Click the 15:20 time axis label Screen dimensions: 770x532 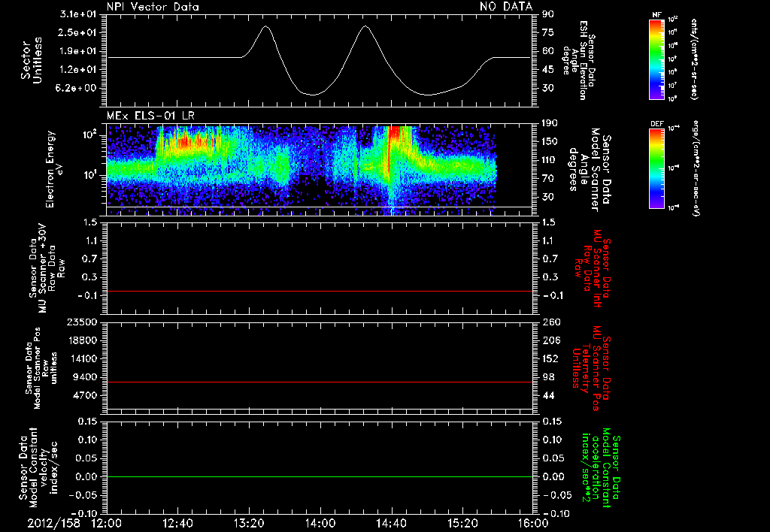tap(462, 523)
